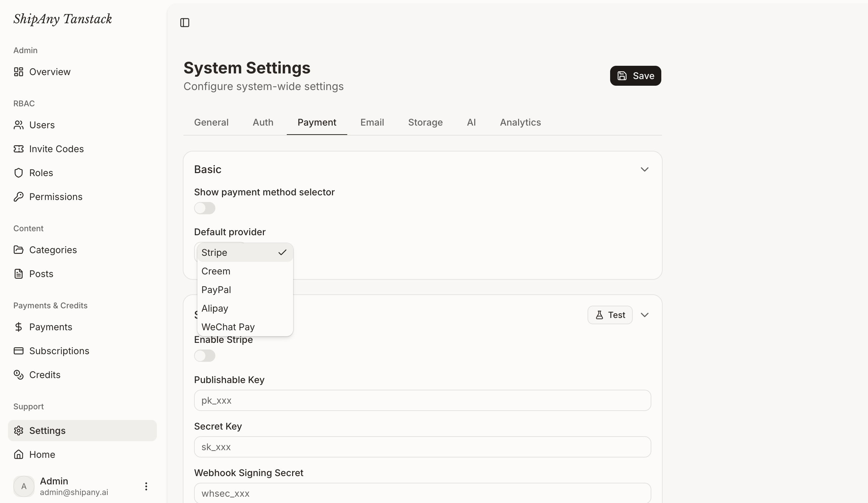868x503 pixels.
Task: Go to Home in sidebar
Action: (82, 454)
